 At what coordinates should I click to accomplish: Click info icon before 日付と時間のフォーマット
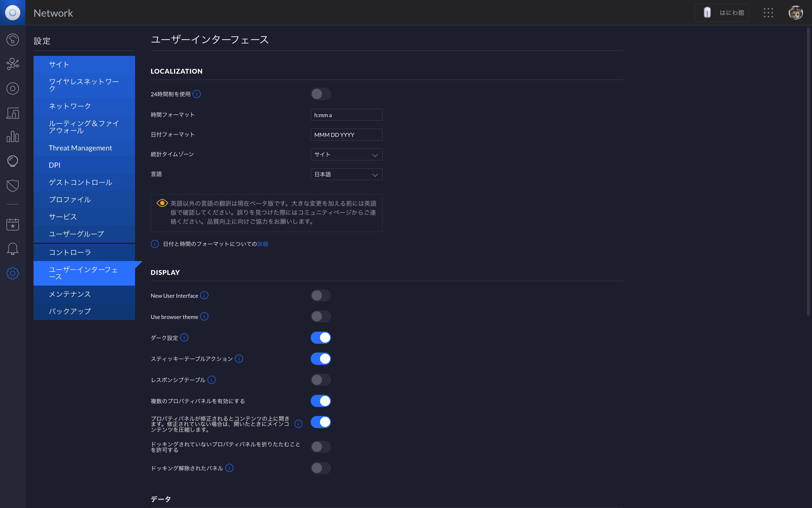[155, 244]
